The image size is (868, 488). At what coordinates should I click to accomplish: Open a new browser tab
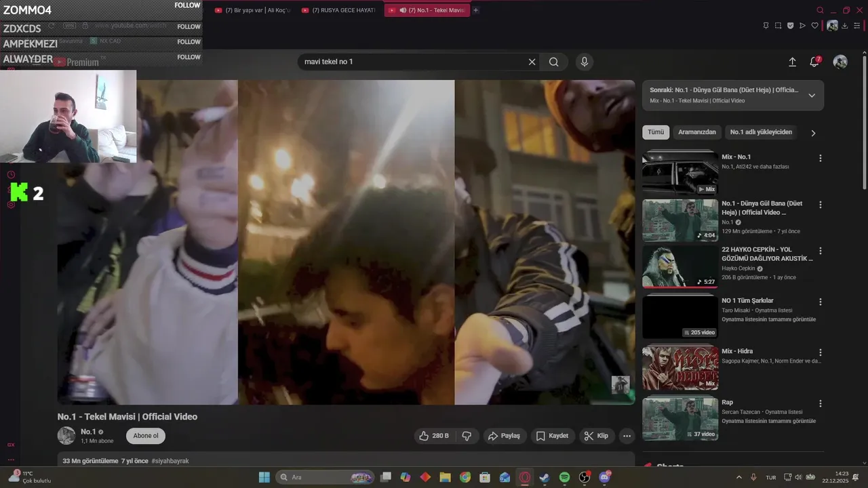pyautogui.click(x=475, y=10)
